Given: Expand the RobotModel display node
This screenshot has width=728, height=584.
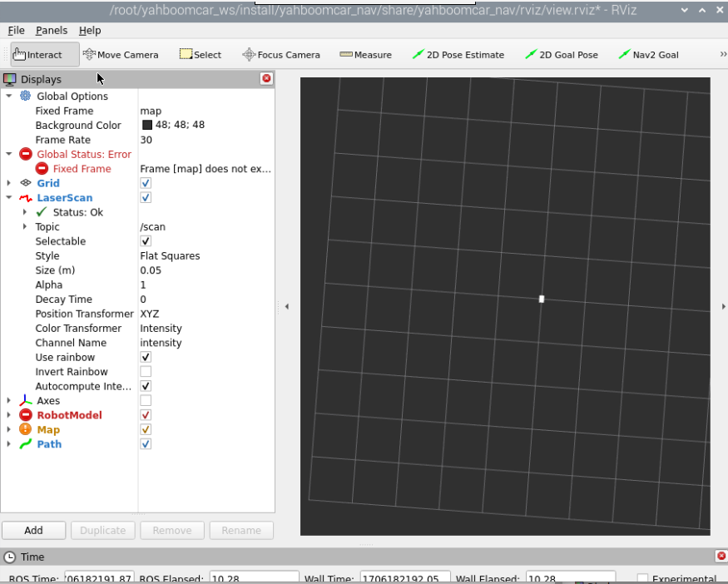Looking at the screenshot, I should pos(9,415).
